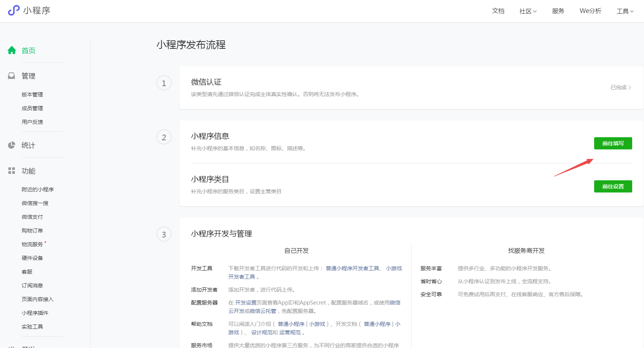Click the green home icon beside 首页
Image resolution: width=644 pixels, height=348 pixels.
click(12, 50)
